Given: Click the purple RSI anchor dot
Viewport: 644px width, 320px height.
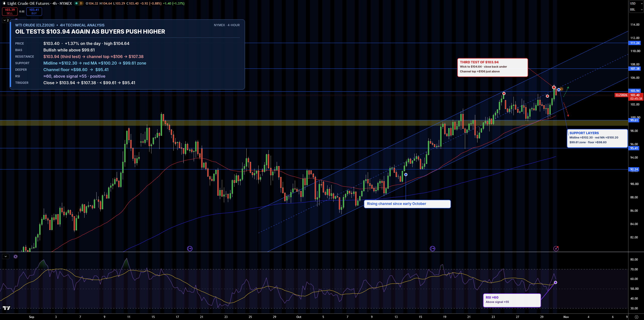Looking at the screenshot, I should click(x=555, y=282).
